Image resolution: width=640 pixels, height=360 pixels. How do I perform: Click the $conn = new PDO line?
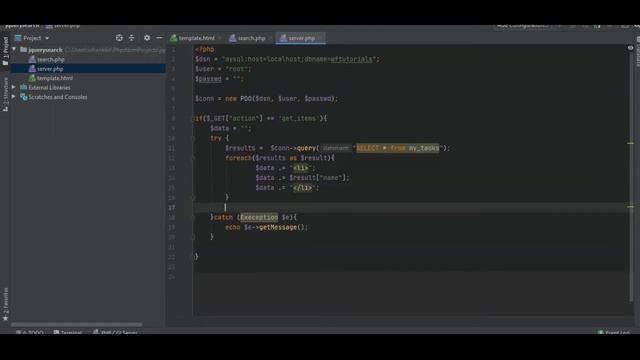267,99
